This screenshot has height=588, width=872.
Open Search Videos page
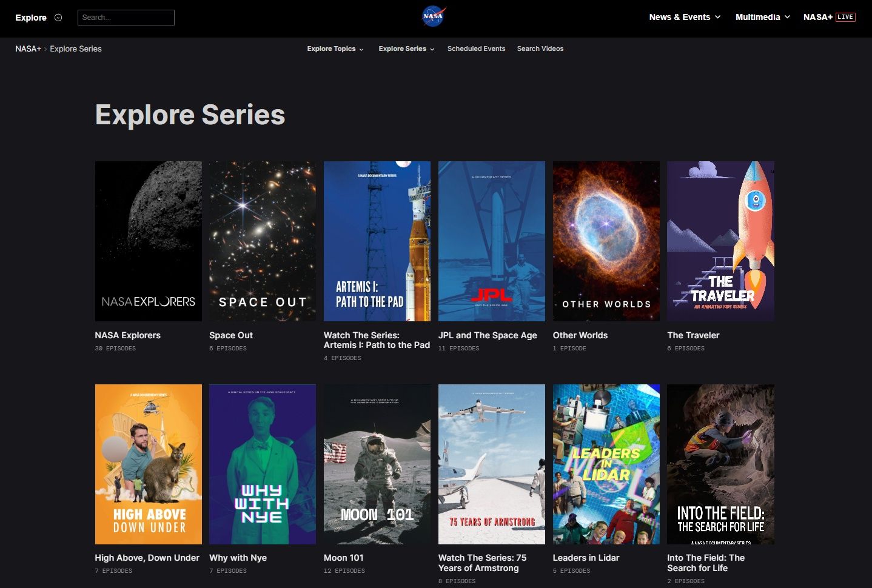tap(540, 48)
